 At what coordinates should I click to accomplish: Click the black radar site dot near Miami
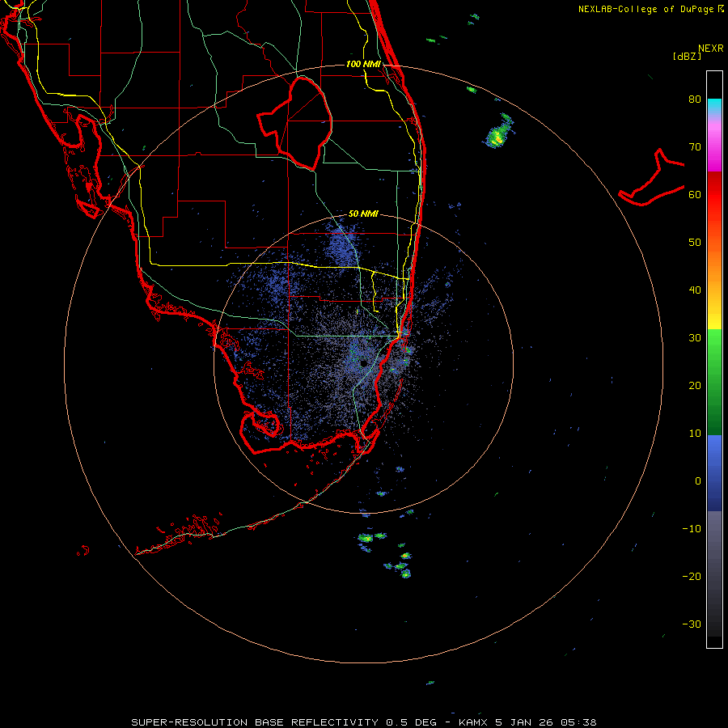coord(363,363)
